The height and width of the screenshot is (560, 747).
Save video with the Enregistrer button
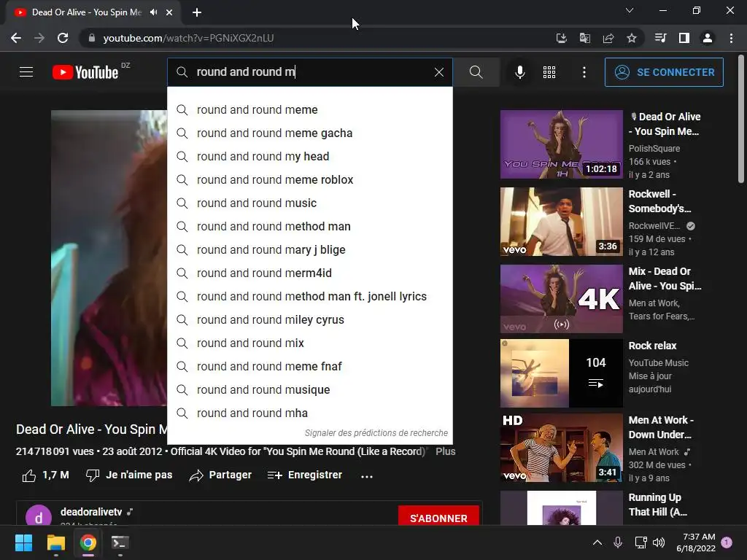(x=304, y=475)
